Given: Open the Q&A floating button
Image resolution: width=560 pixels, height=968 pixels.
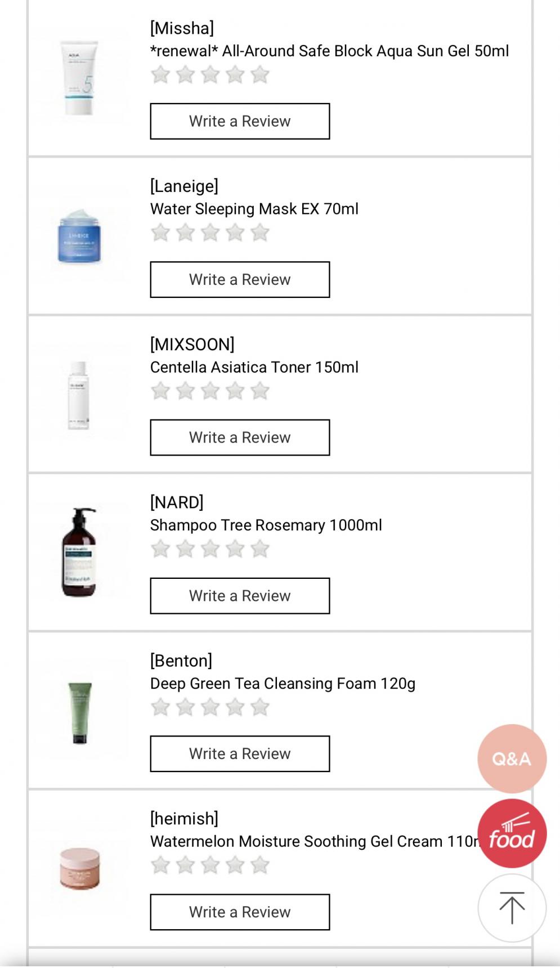Looking at the screenshot, I should pyautogui.click(x=512, y=759).
